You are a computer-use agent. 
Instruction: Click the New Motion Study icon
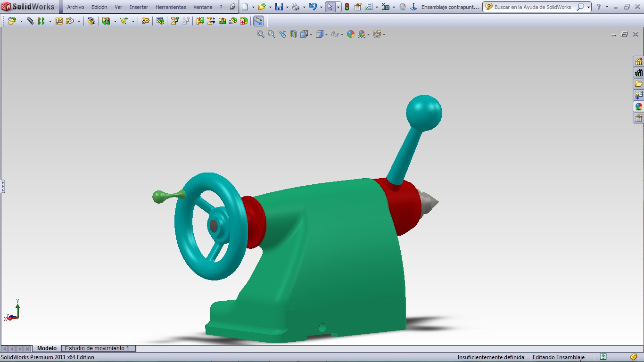coord(146,21)
